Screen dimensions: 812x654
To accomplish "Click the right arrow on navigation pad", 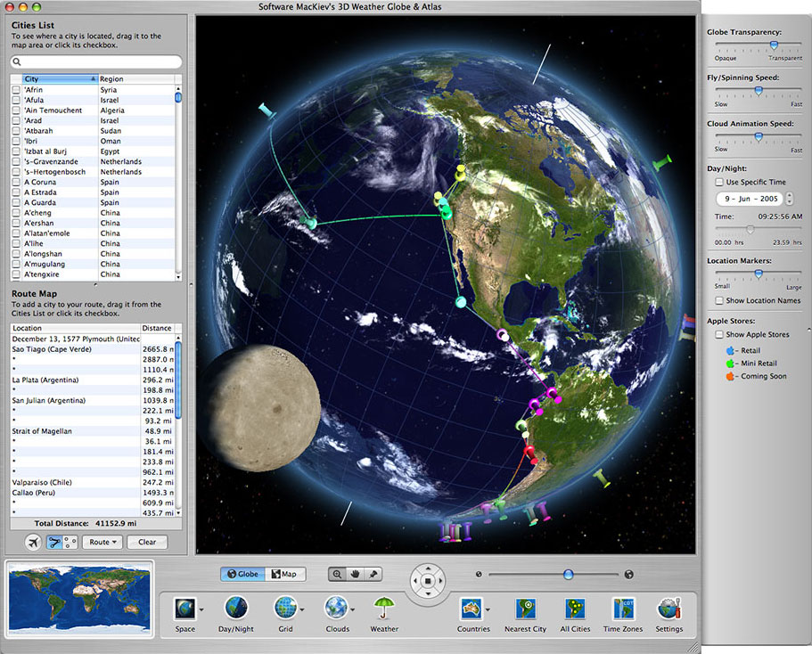I will [440, 581].
